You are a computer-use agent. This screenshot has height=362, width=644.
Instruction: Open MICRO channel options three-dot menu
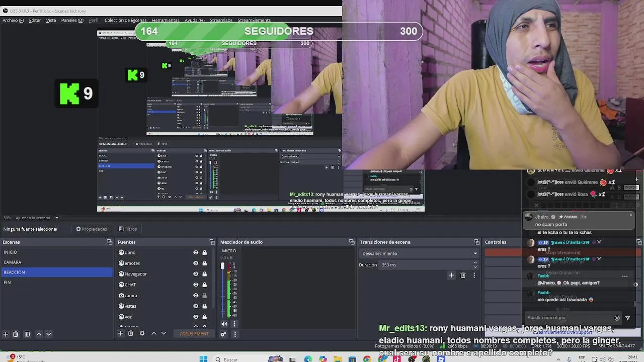234,324
